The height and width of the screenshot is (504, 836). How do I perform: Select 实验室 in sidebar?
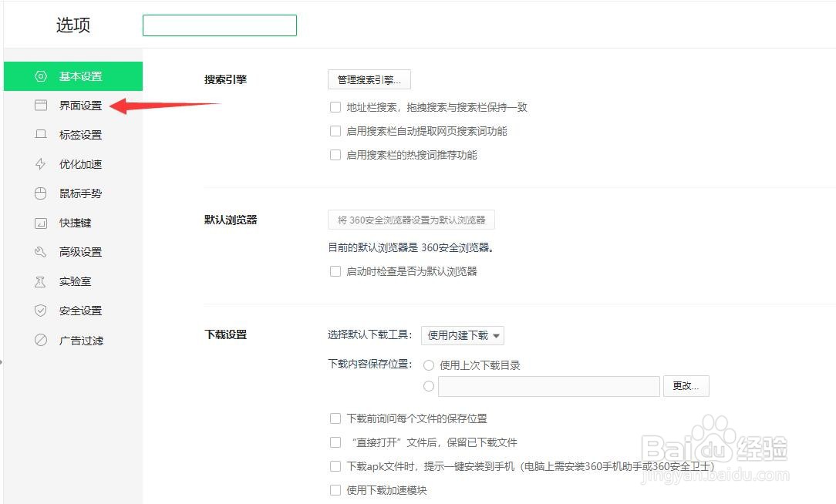tap(73, 281)
